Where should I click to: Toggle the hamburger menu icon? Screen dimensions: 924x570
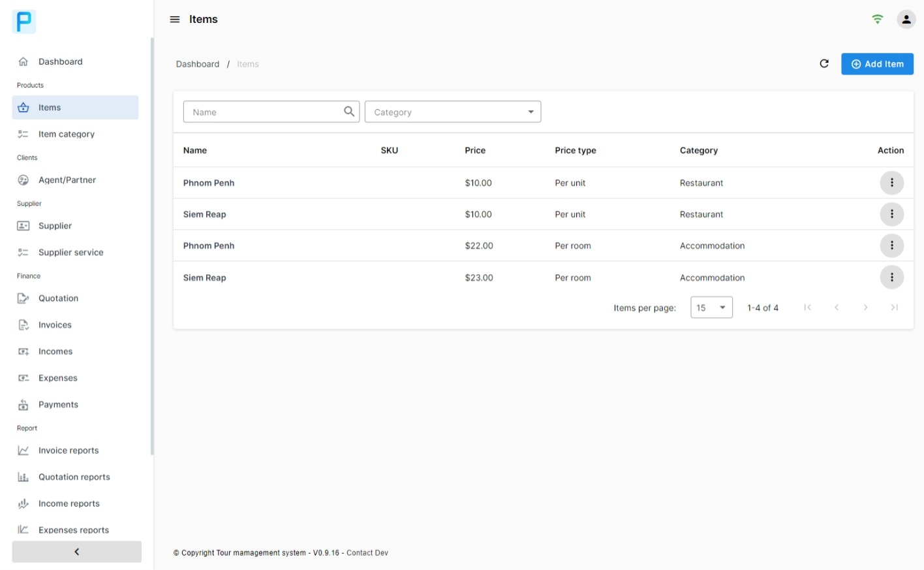point(175,20)
